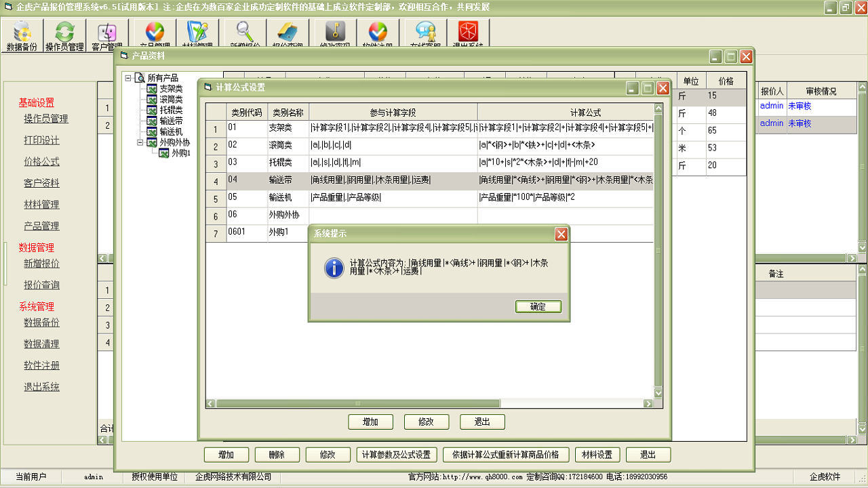Image resolution: width=868 pixels, height=488 pixels.
Task: Click the 操作员管理 toolbar icon
Action: (x=65, y=33)
